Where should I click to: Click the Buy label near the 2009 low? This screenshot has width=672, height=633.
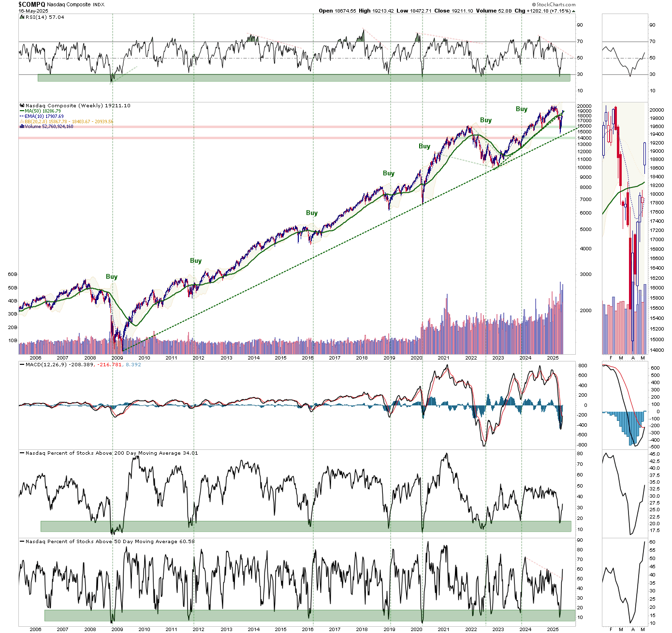[x=112, y=277]
